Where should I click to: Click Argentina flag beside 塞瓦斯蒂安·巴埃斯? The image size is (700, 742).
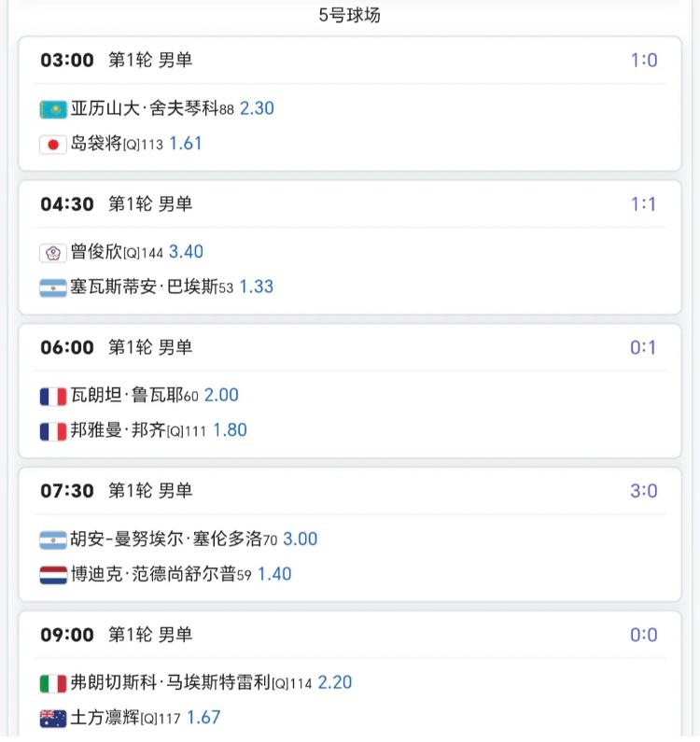click(53, 288)
